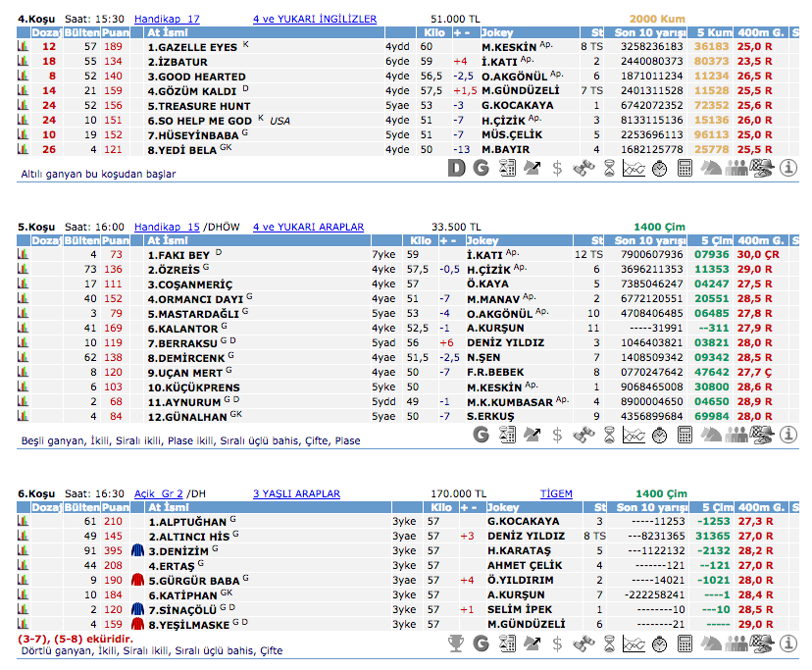Click the Puan column header in race 5
Screen dimensions: 812x670
(116, 240)
